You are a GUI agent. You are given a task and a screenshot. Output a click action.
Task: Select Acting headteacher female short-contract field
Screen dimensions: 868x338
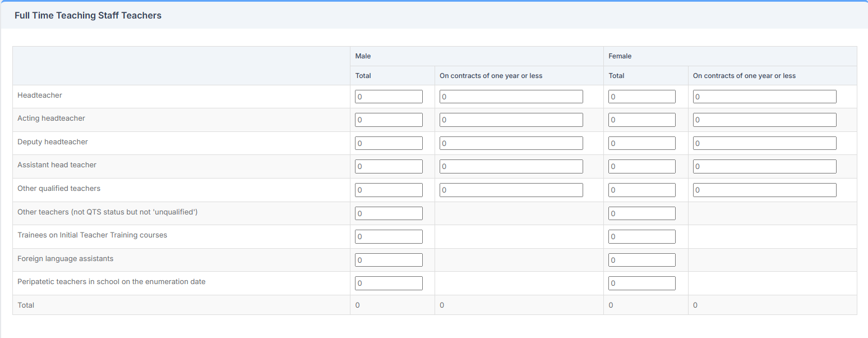pos(764,120)
